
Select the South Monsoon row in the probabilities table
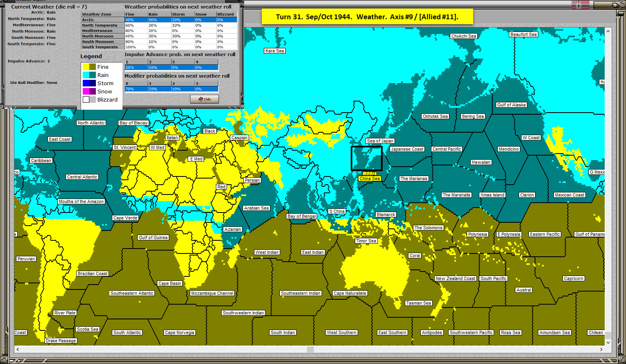click(x=159, y=41)
